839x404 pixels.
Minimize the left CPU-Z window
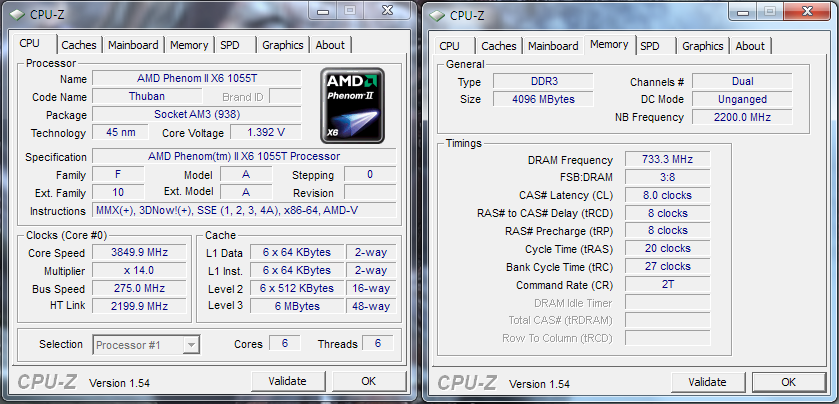tap(323, 10)
